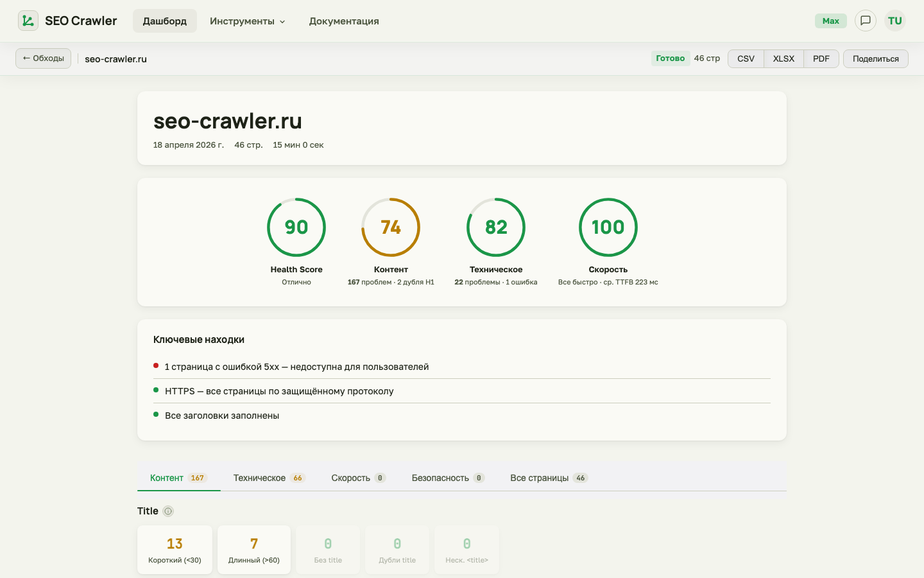Click the Max plan badge
924x578 pixels.
(x=831, y=21)
